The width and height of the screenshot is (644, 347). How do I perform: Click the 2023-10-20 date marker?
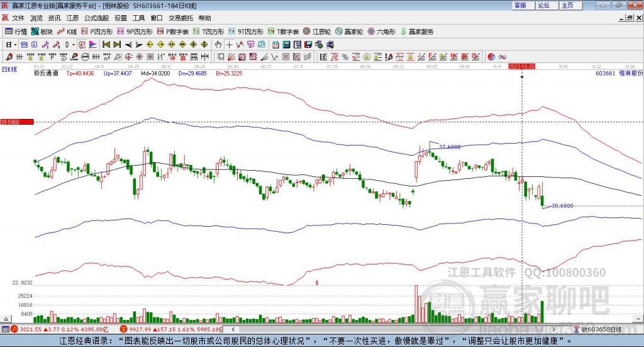[x=521, y=66]
